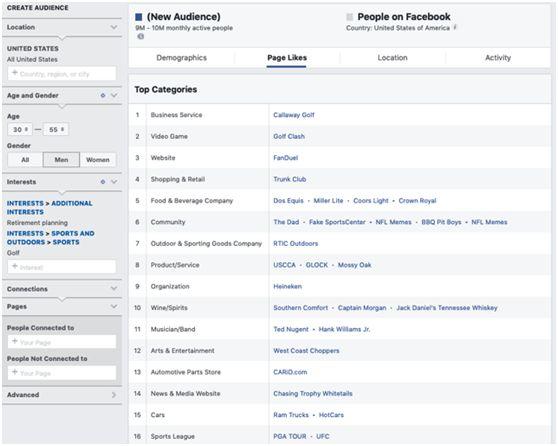Click the Golf interest entry
Image resolution: width=558 pixels, height=446 pixels.
coord(13,253)
